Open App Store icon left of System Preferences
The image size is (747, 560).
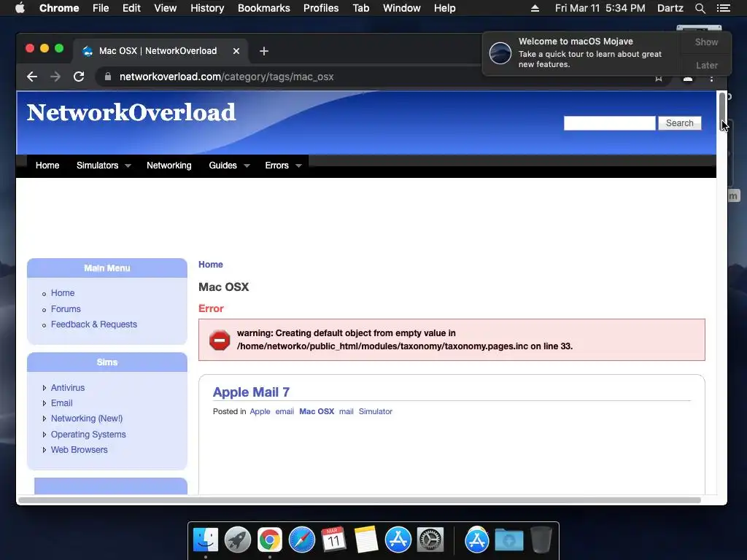398,540
